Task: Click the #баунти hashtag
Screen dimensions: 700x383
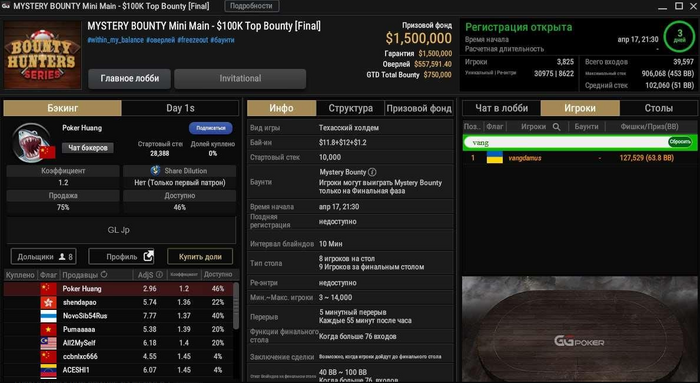Action: (222, 40)
